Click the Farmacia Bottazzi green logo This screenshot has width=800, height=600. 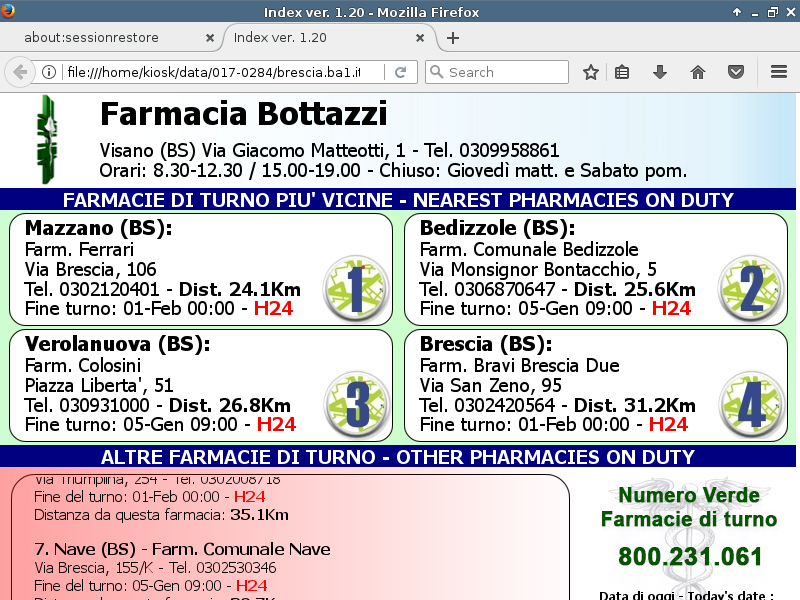pyautogui.click(x=44, y=140)
